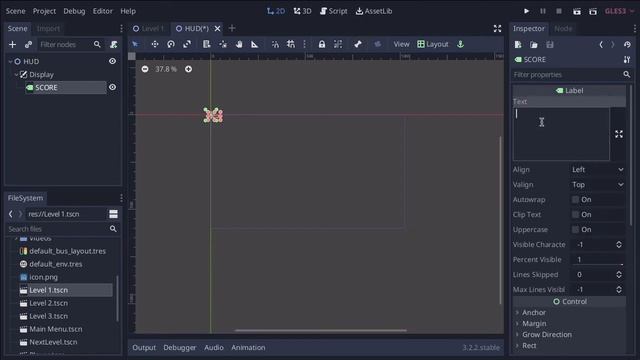Switch to 3D workspace

[302, 11]
